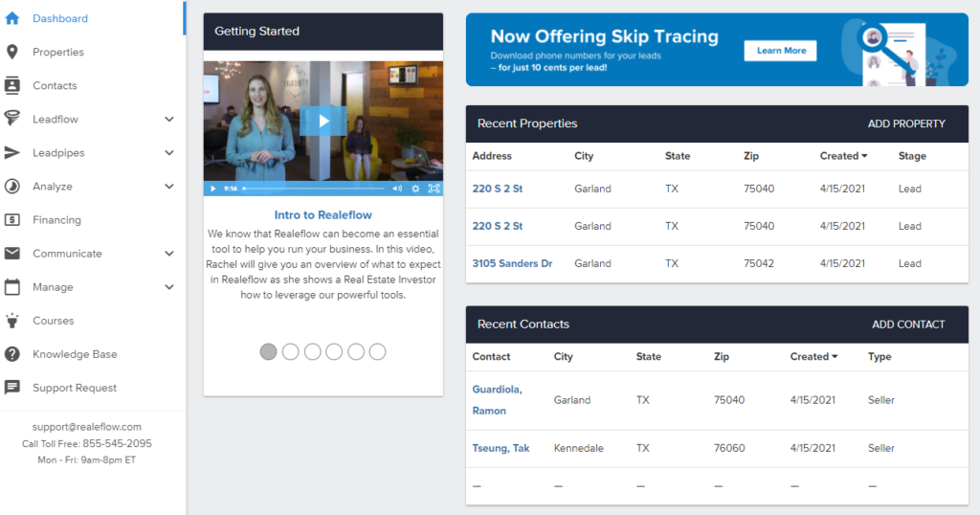Viewport: 980px width, 515px height.
Task: Click zip 76060 in Recent Contacts
Action: click(729, 448)
